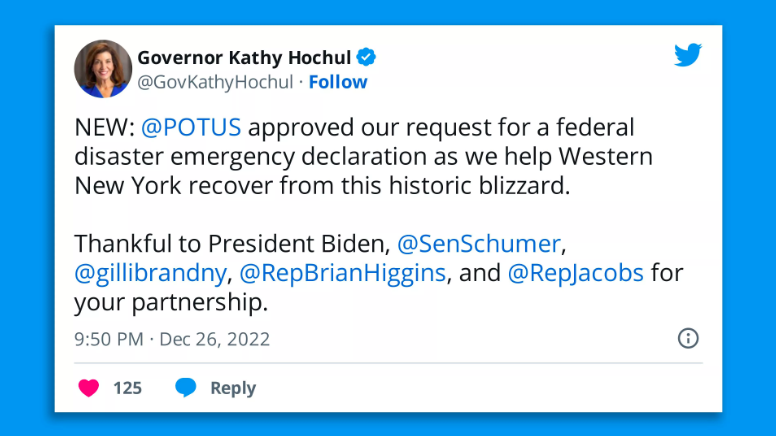
Task: Follow Governor Kathy Hochul
Action: coord(339,82)
